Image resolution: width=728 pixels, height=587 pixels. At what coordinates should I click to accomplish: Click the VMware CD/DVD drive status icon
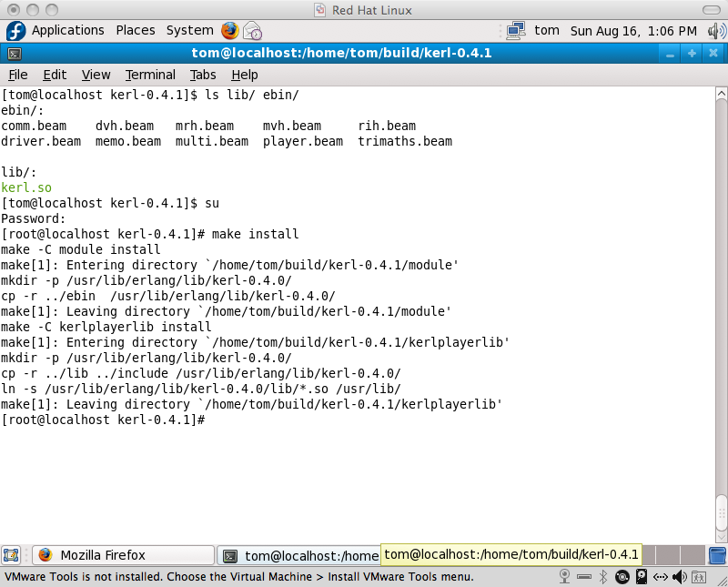point(622,577)
